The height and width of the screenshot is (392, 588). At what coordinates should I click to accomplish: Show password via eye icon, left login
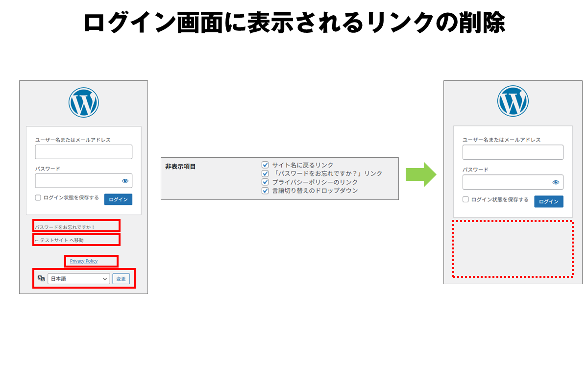click(x=125, y=181)
